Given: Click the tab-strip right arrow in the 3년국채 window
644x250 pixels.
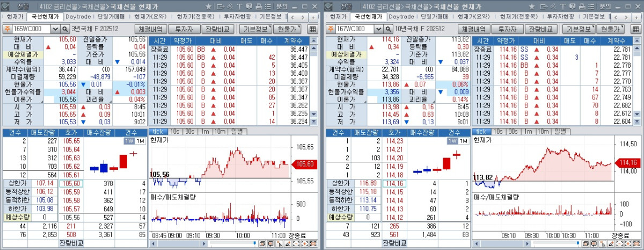Looking at the screenshot, I should pyautogui.click(x=303, y=18).
